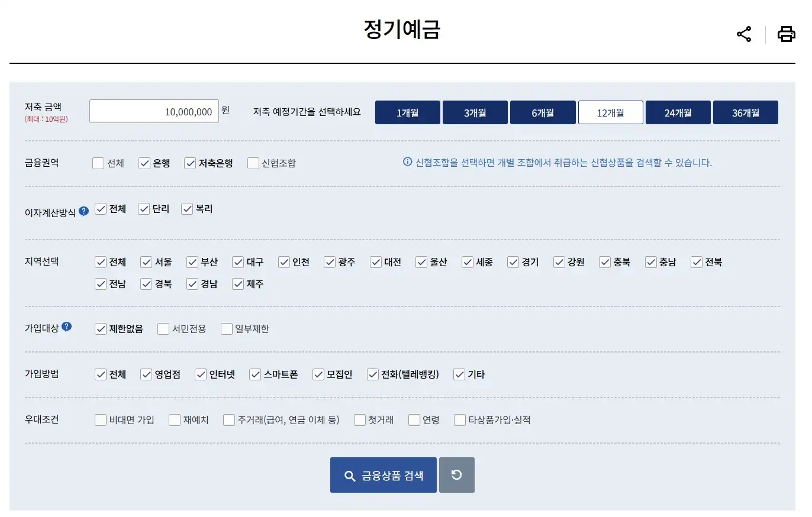Uncheck 울산 region checkbox
This screenshot has width=812, height=517.
[421, 262]
